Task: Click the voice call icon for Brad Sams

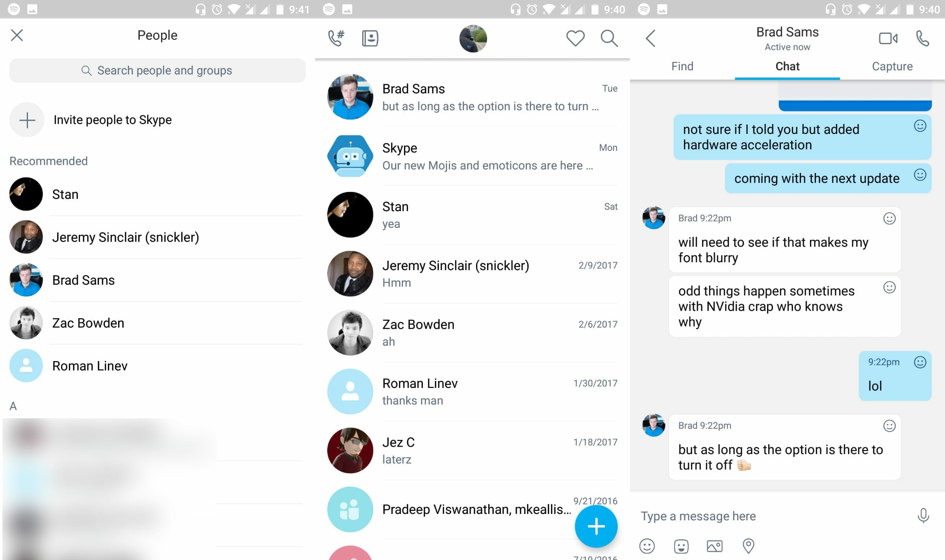Action: [x=922, y=38]
